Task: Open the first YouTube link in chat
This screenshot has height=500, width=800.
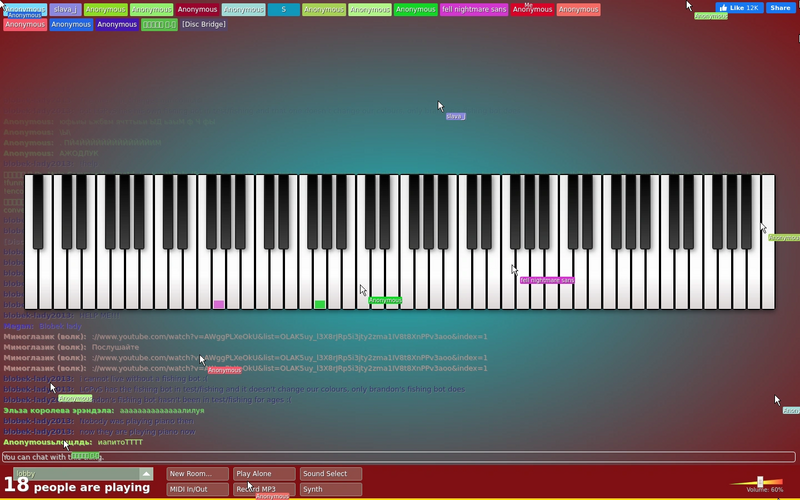Action: [x=289, y=337]
